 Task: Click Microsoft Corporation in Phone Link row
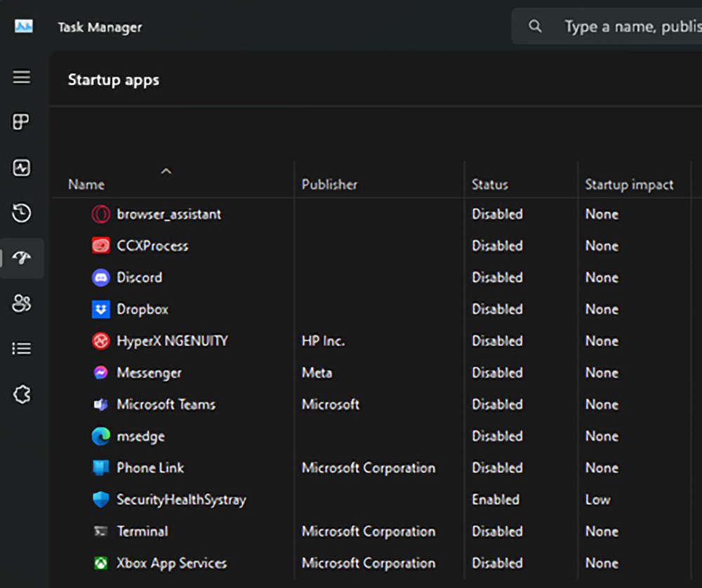tap(369, 467)
